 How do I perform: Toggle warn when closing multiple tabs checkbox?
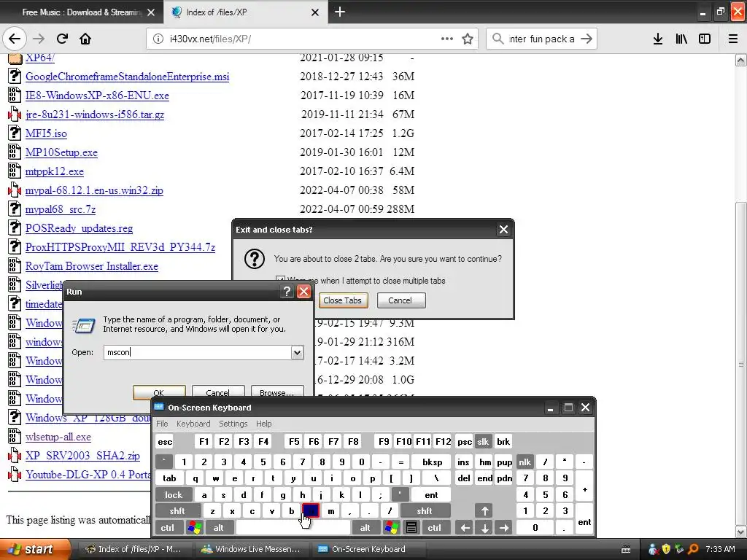tap(280, 280)
